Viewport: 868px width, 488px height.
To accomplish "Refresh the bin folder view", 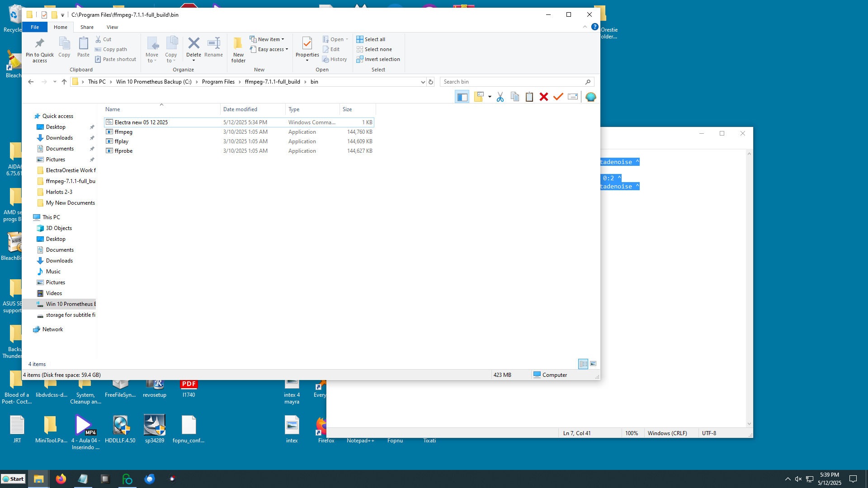I will [431, 82].
